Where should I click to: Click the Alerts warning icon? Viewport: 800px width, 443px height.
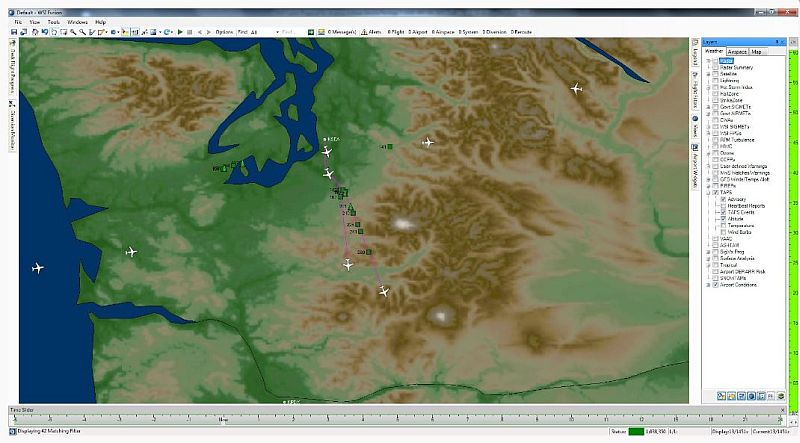click(362, 32)
